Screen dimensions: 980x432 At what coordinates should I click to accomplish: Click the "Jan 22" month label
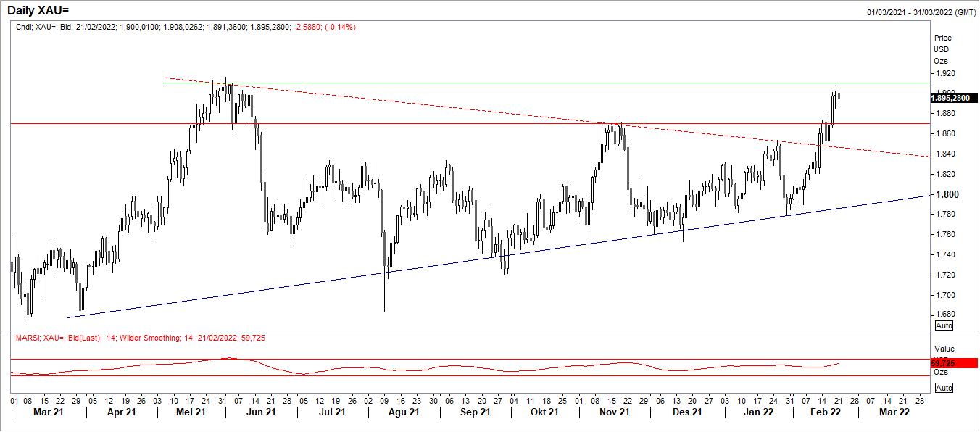[x=757, y=412]
